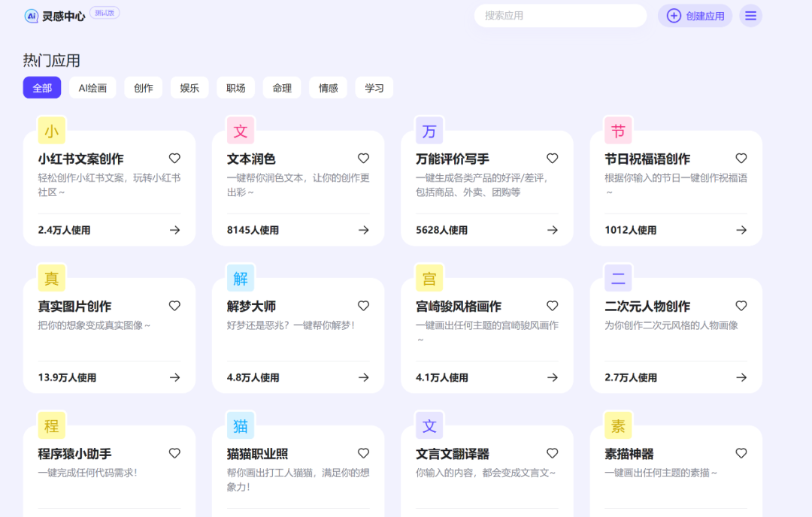Select the 全部 filter pill

(41, 87)
